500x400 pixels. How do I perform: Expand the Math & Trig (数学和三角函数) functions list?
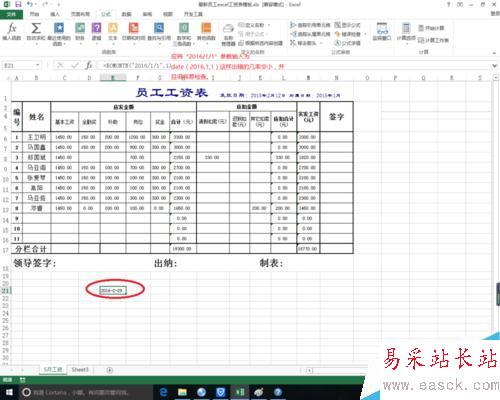[x=184, y=33]
